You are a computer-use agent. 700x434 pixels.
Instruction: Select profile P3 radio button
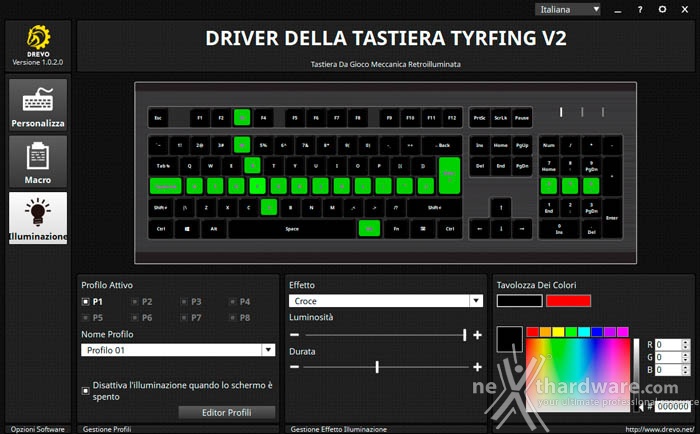click(183, 302)
